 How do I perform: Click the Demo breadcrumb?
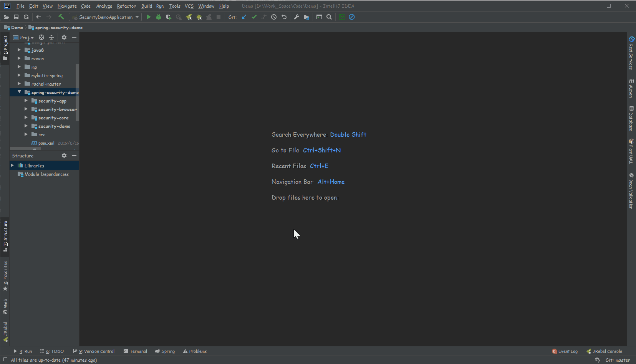14,28
